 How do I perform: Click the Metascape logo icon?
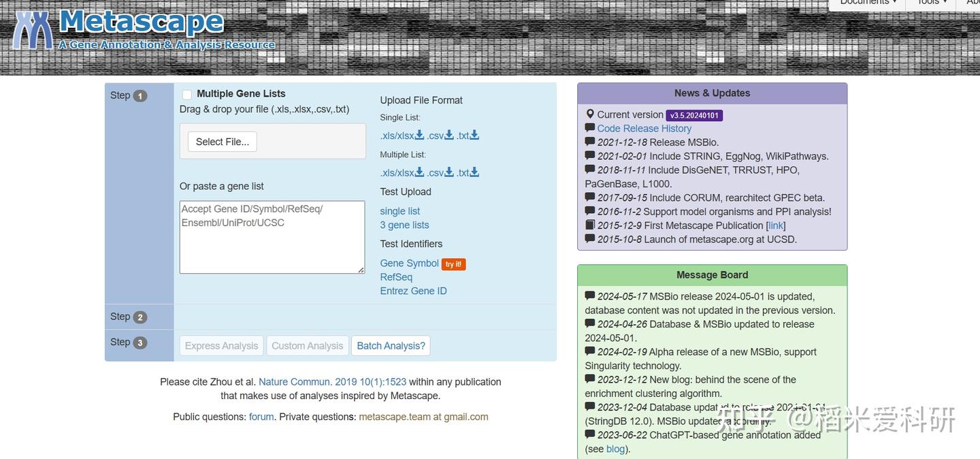[x=32, y=29]
